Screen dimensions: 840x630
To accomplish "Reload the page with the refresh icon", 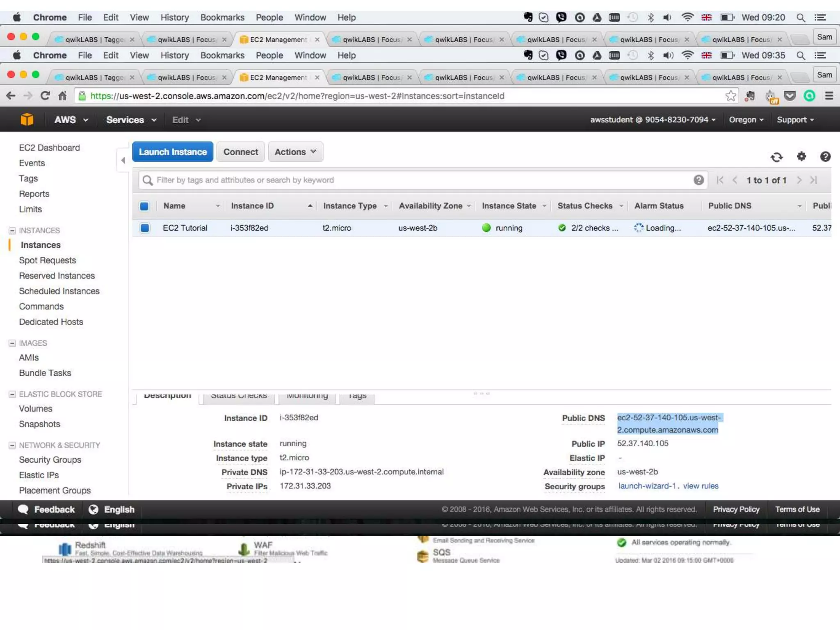I will tap(45, 96).
